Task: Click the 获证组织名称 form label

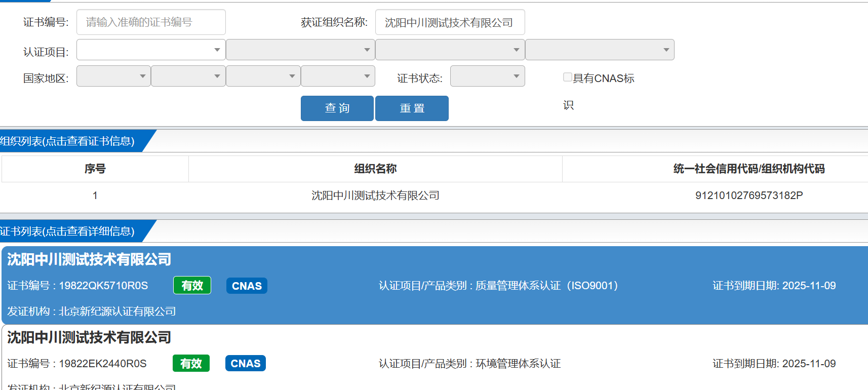Action: [334, 22]
